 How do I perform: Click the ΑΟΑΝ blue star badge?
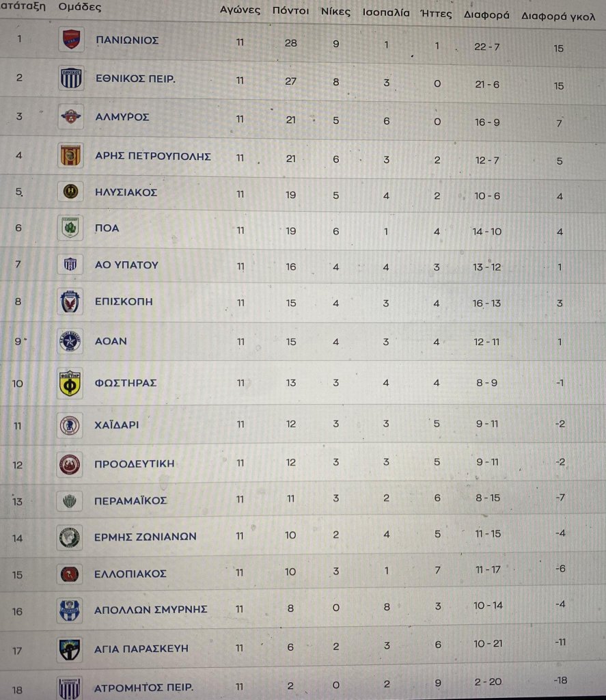[x=70, y=342]
